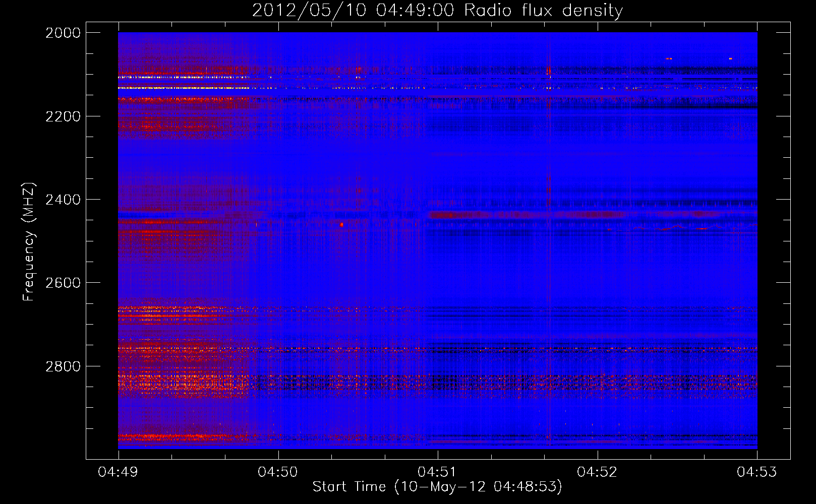816x504 pixels.
Task: Click the plot title "2012/05/10 04:49:00 Radio flux density"
Action: [x=437, y=10]
